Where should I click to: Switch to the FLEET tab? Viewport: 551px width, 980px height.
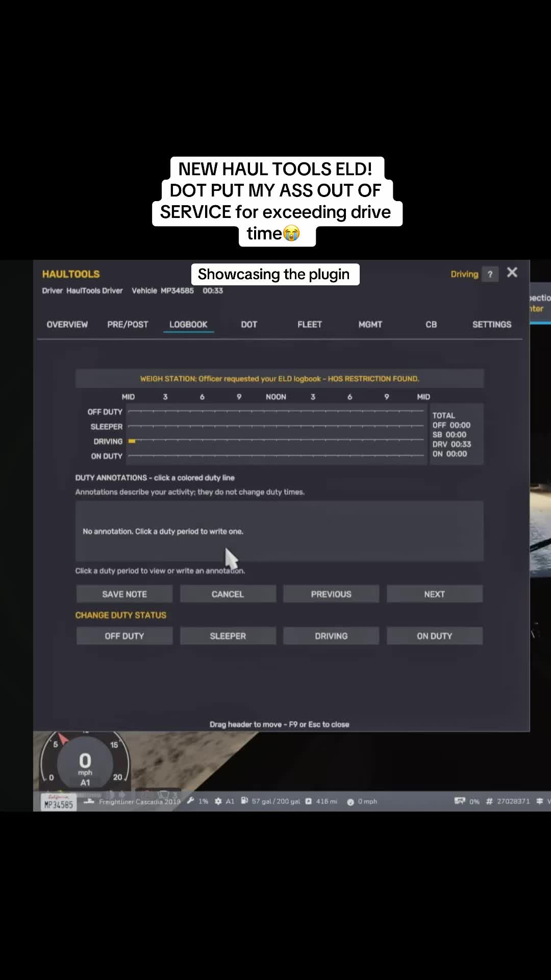310,325
